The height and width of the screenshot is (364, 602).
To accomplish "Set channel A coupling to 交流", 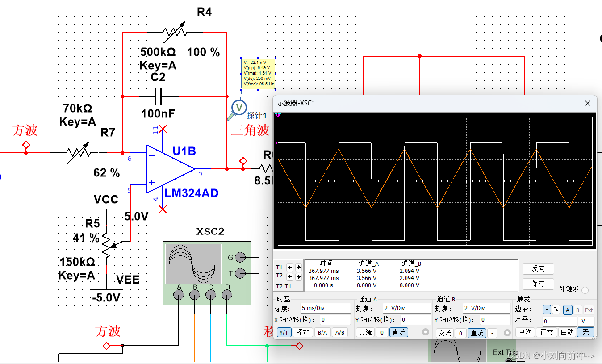I will point(365,332).
